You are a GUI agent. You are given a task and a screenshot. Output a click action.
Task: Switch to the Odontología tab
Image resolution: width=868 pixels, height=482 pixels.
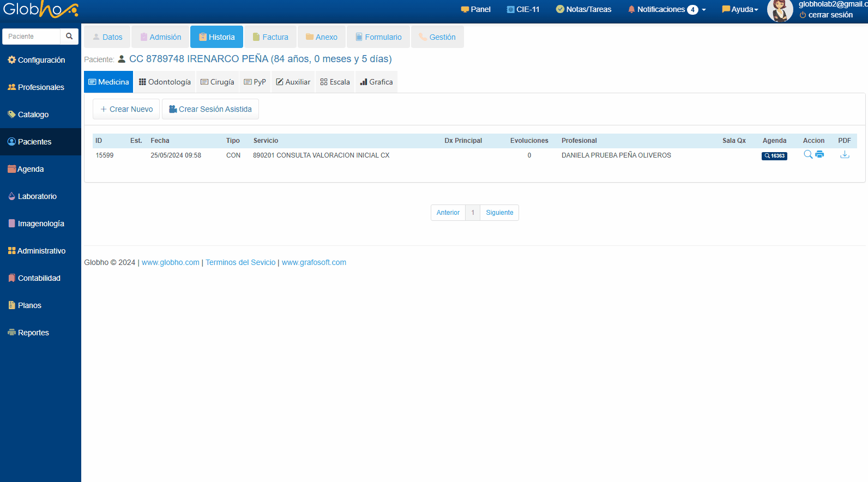click(165, 82)
